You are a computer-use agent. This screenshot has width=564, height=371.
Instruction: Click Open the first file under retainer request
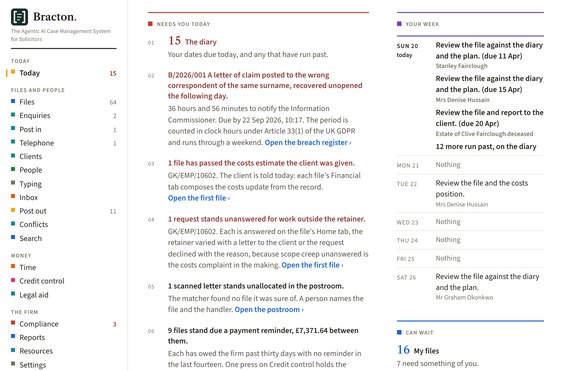312,265
